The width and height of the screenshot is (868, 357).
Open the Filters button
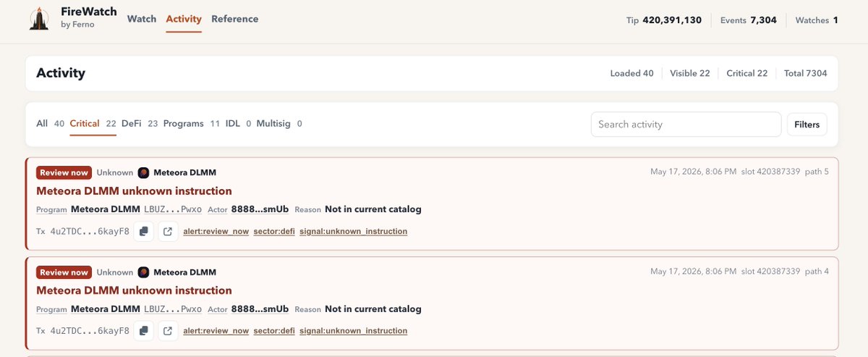pyautogui.click(x=807, y=125)
